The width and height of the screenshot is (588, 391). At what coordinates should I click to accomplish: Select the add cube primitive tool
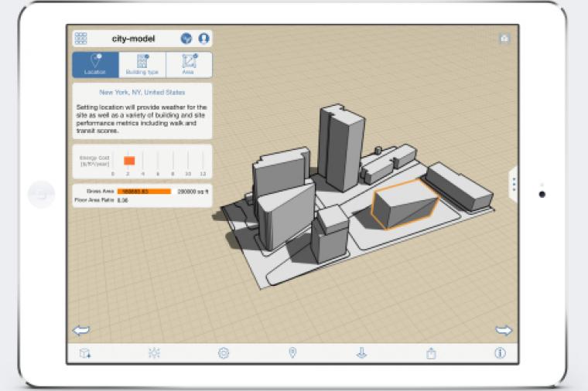tap(85, 353)
